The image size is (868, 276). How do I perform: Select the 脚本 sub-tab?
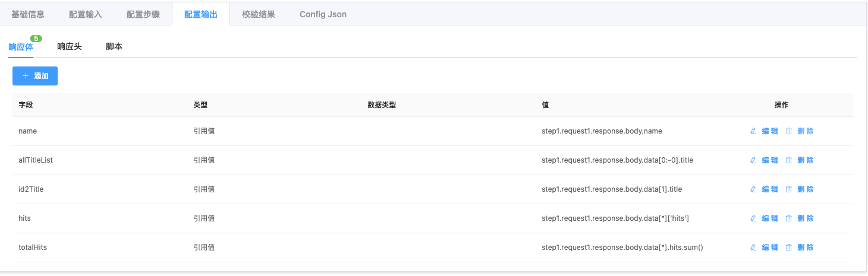point(114,46)
